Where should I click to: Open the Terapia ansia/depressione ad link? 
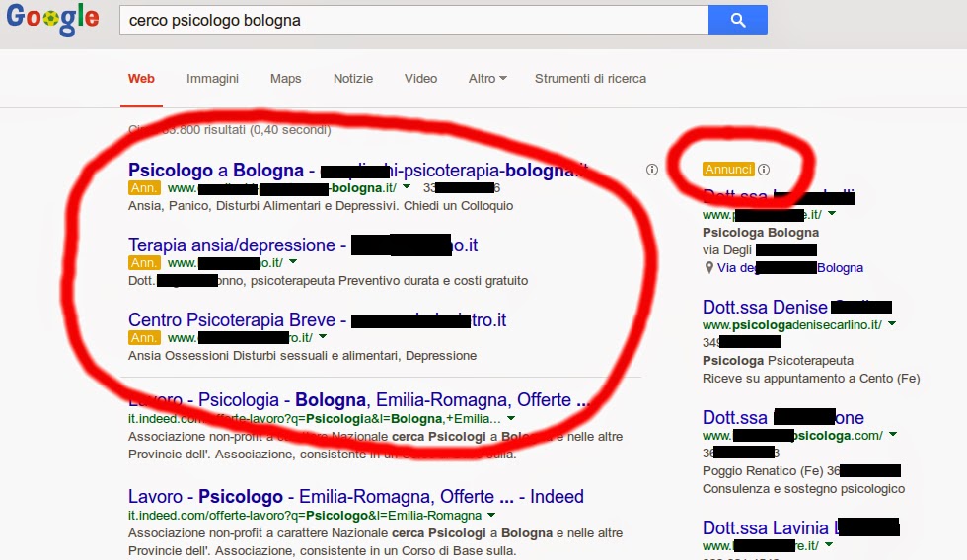tap(303, 245)
